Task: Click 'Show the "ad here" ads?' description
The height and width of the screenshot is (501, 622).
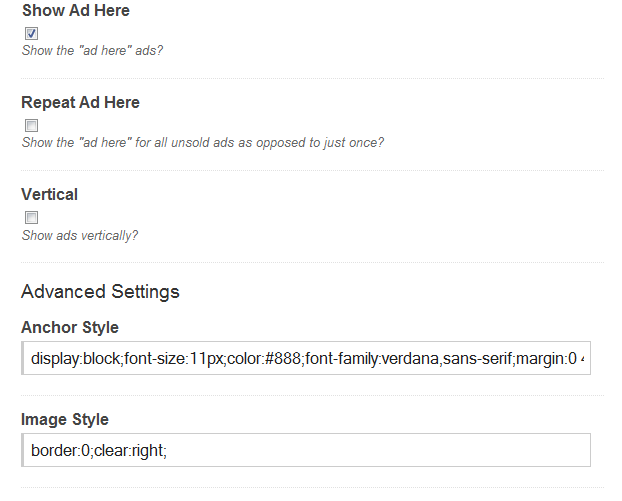Action: [x=92, y=51]
